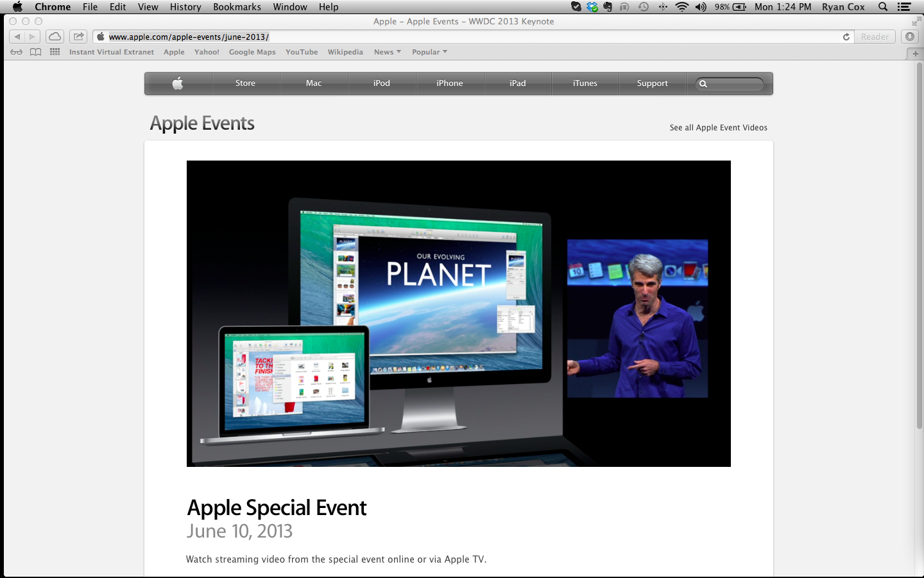Screen dimensions: 924x578
Task: Focus the address bar showing www.apple.com/apple-events/june-2013/
Action: (x=474, y=37)
